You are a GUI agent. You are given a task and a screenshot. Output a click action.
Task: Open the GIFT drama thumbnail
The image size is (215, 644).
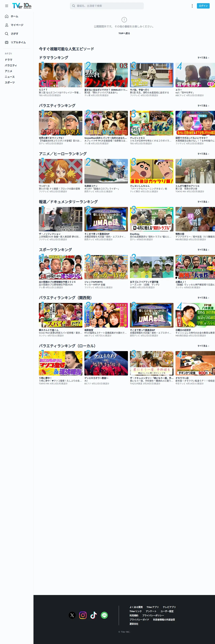(61, 75)
